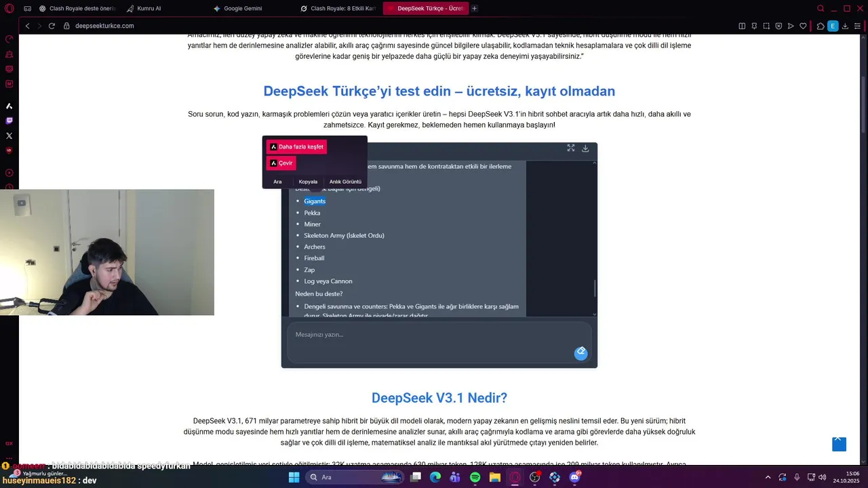Open GX Corner gamepad icon

pos(27,8)
